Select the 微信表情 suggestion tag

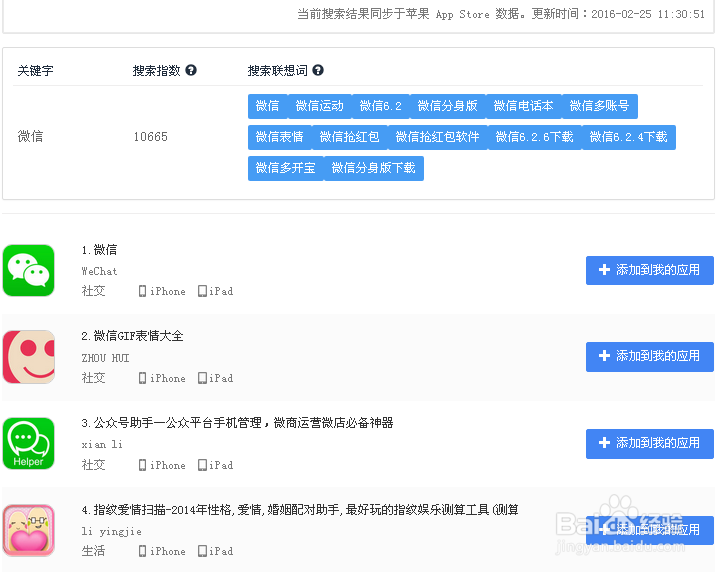[x=279, y=137]
